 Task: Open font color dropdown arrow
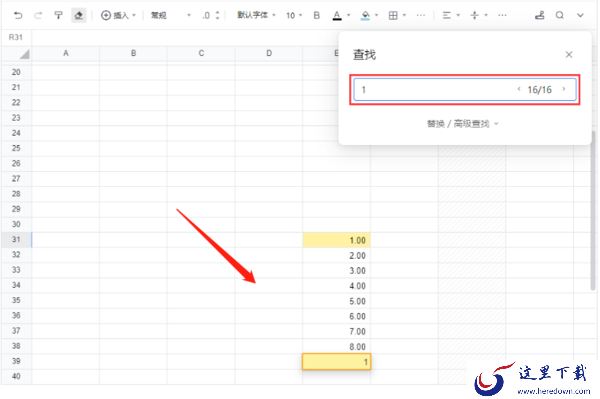[x=349, y=15]
